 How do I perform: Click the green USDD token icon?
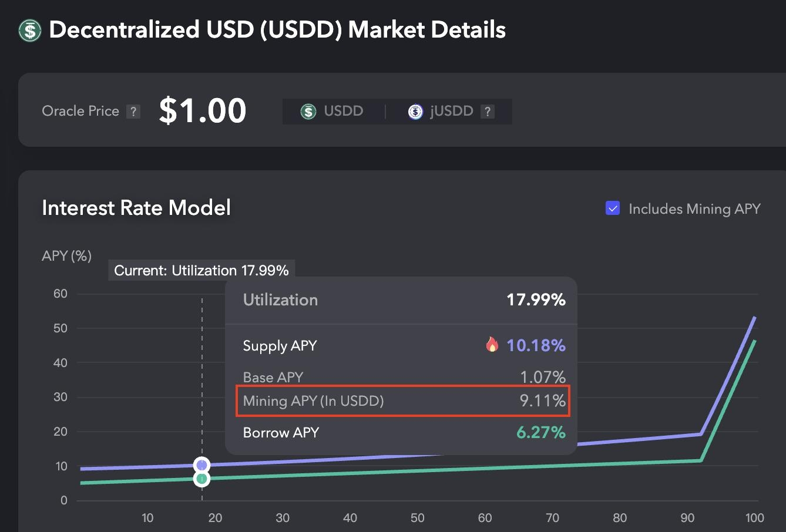pyautogui.click(x=308, y=112)
